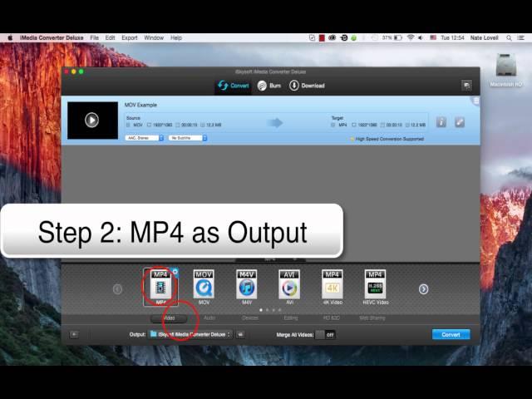Click the battery status indicator

[x=392, y=37]
